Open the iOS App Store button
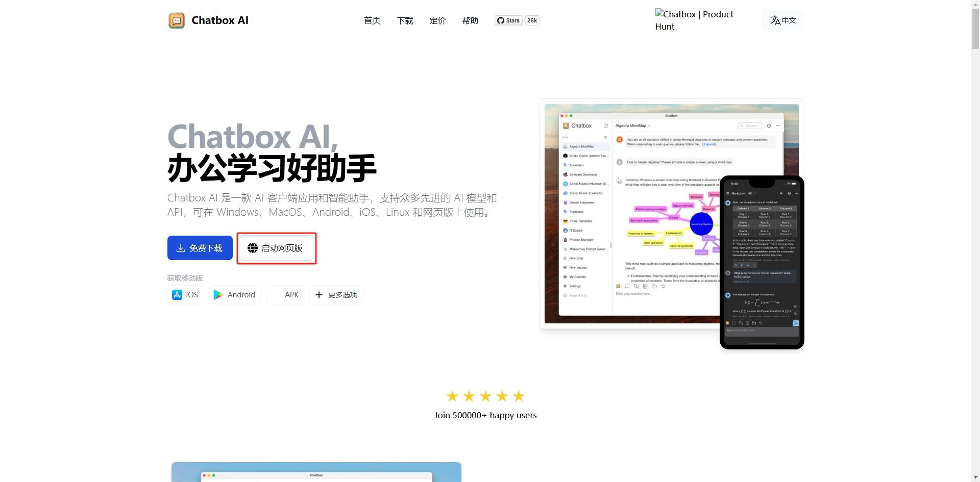Image resolution: width=980 pixels, height=482 pixels. coord(186,295)
